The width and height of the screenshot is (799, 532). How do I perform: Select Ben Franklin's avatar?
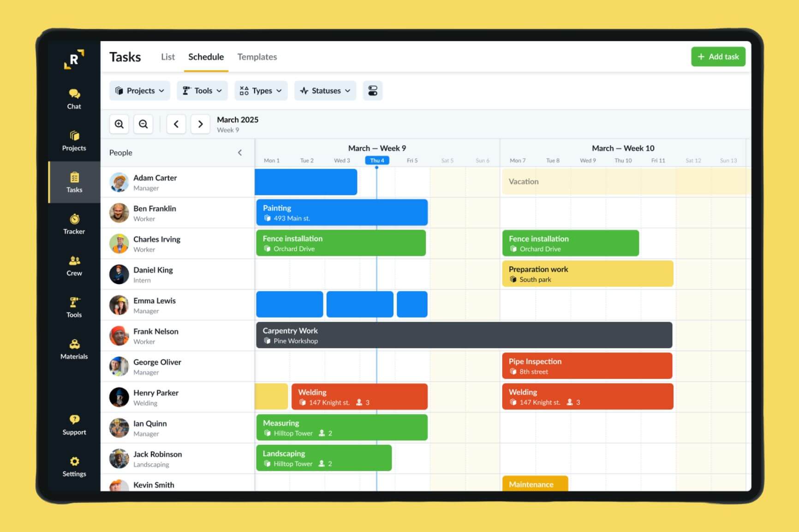click(119, 213)
